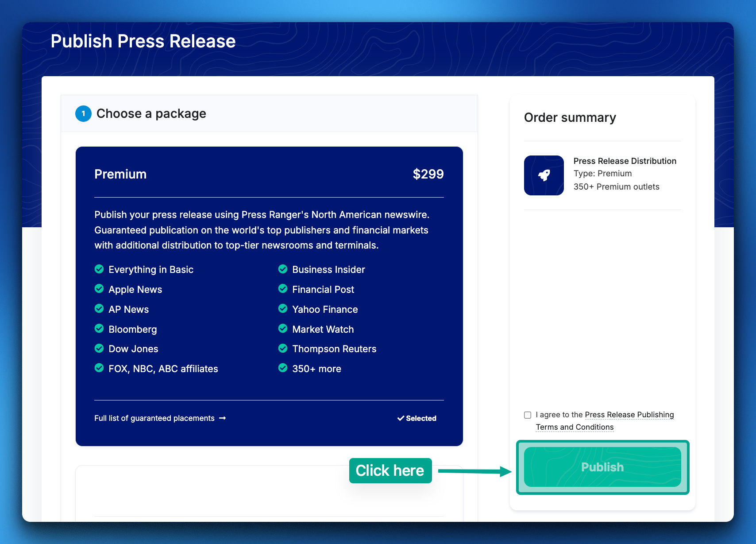Click the checkmark beside Yahoo Finance
756x544 pixels.
(283, 309)
